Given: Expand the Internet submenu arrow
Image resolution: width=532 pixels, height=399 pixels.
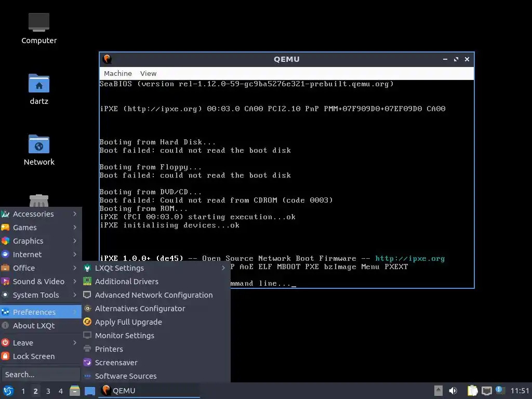Looking at the screenshot, I should click(75, 255).
